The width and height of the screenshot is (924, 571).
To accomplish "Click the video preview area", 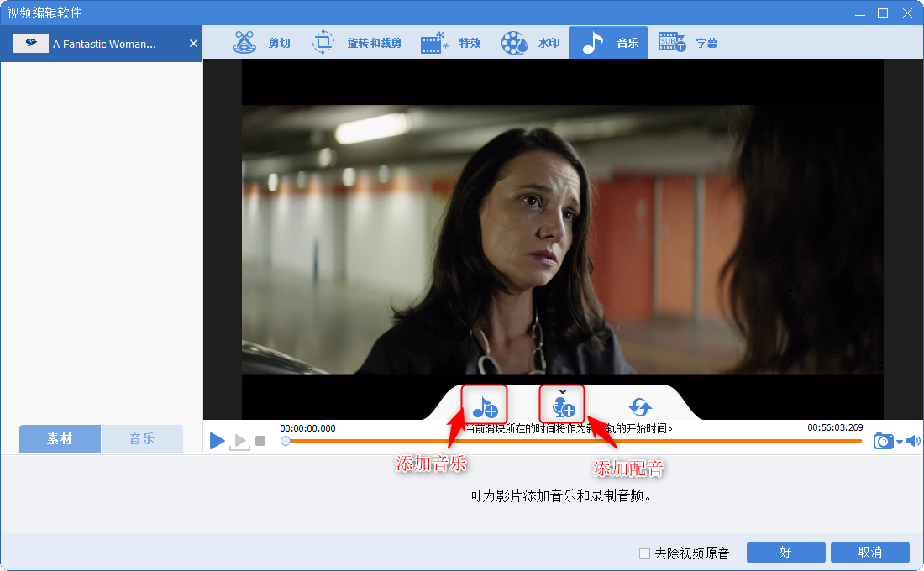I will [562, 239].
